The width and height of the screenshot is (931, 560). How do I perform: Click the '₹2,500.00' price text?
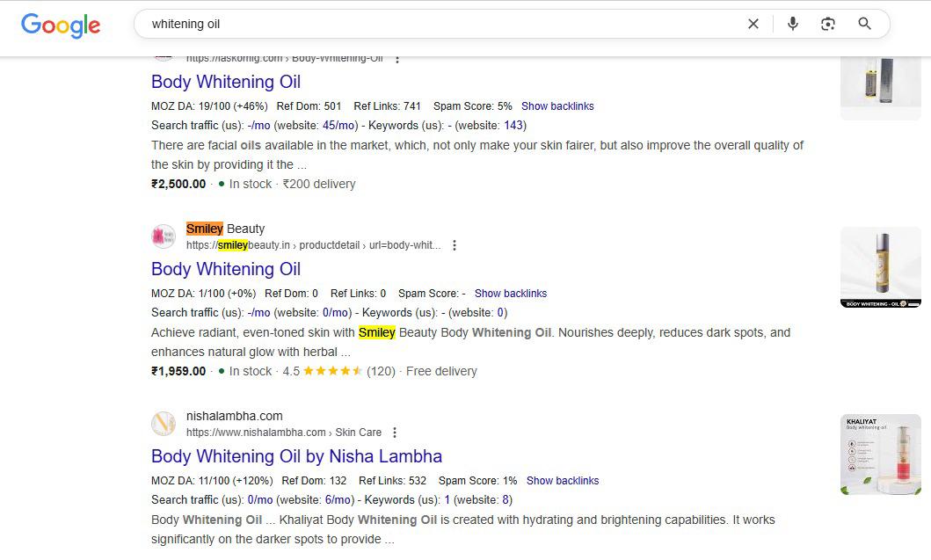coord(178,184)
